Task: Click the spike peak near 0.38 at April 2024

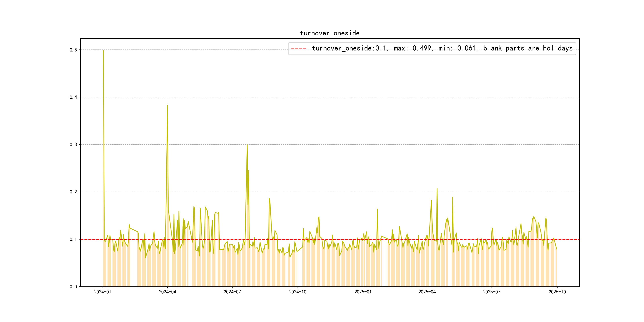Action: coord(168,106)
